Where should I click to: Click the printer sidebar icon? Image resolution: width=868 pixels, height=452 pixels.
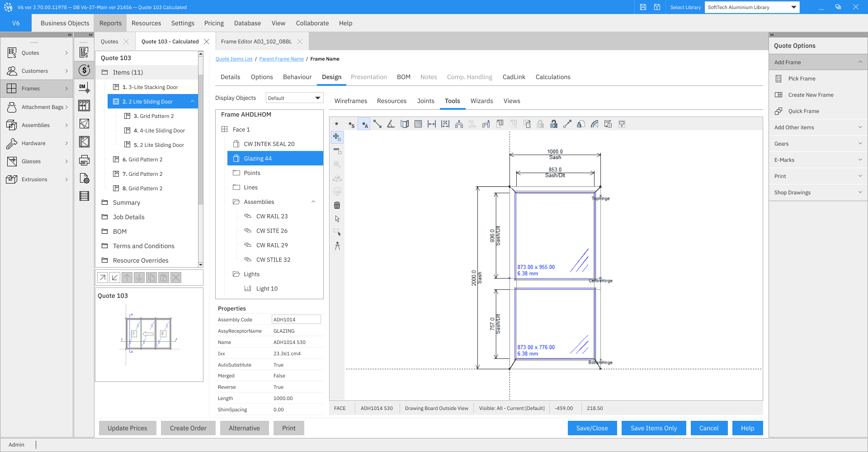click(84, 160)
